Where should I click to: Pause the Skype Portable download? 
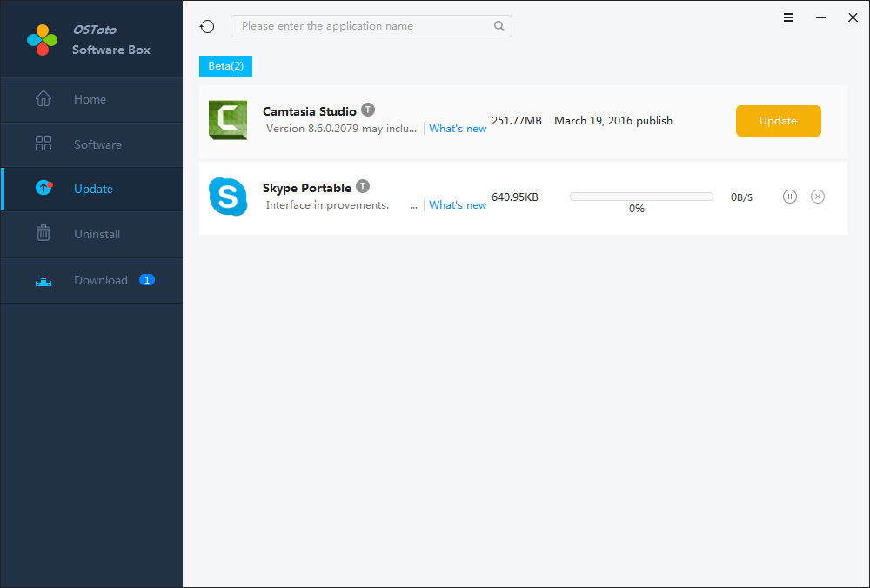tap(790, 197)
